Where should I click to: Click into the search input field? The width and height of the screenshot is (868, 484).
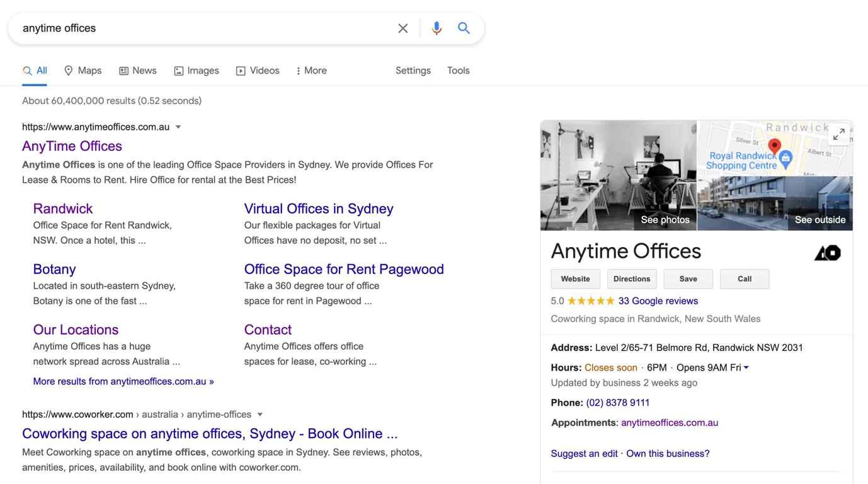205,28
